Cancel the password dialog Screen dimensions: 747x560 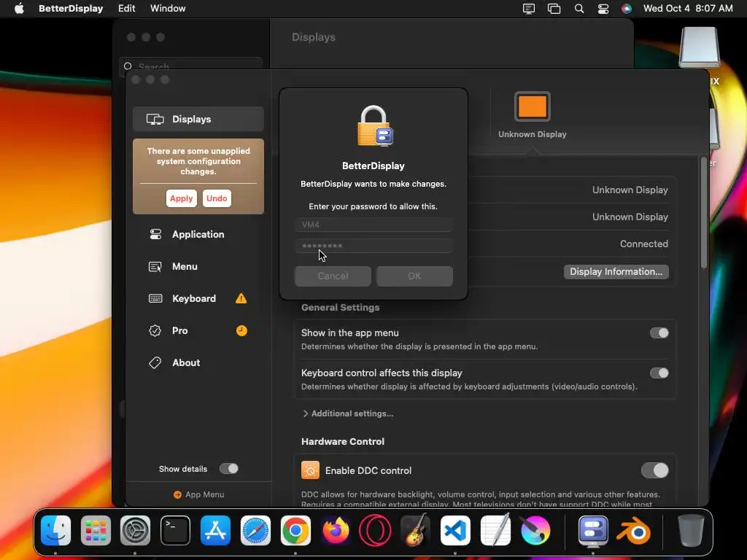pyautogui.click(x=333, y=276)
